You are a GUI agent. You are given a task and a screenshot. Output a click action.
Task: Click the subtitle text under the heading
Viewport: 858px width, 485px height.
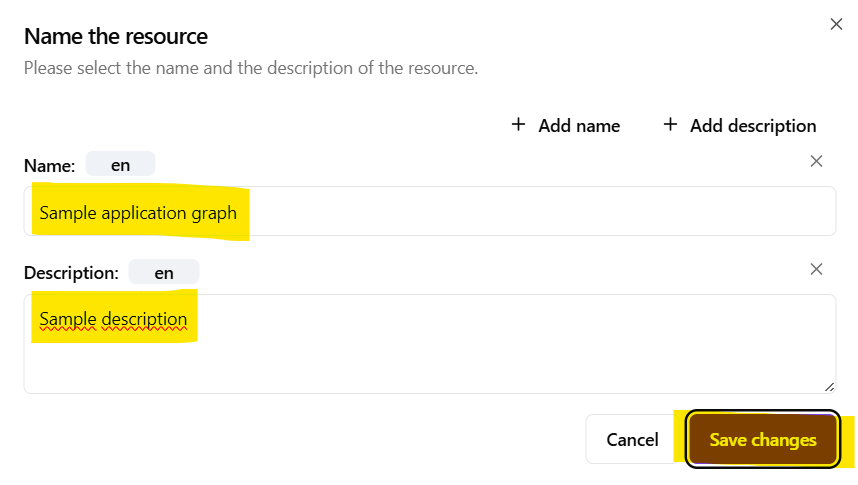pos(250,69)
